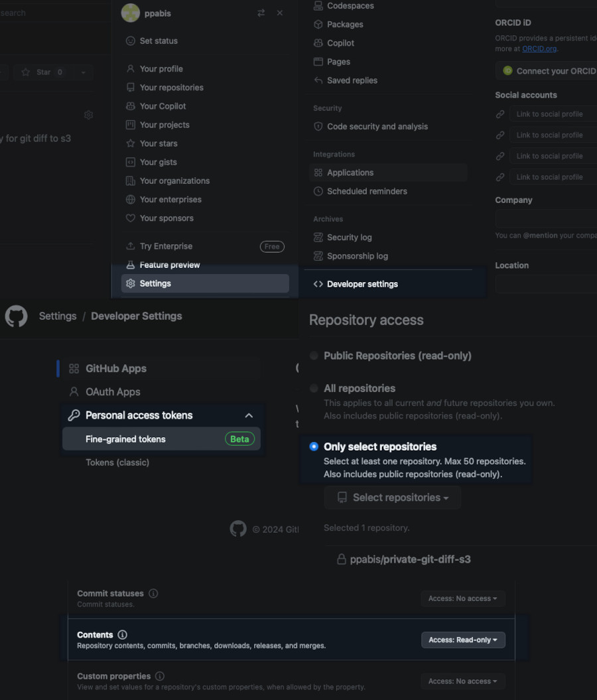
Task: Click the GitHub logo near Developer Settings breadcrumb
Action: [x=15, y=316]
